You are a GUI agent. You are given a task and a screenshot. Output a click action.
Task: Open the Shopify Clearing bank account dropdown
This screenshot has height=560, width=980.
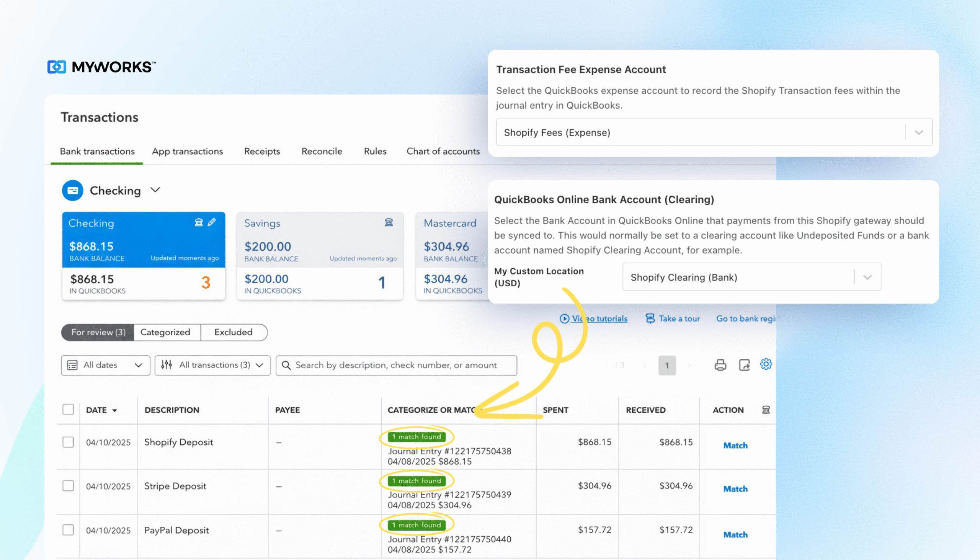(x=867, y=277)
